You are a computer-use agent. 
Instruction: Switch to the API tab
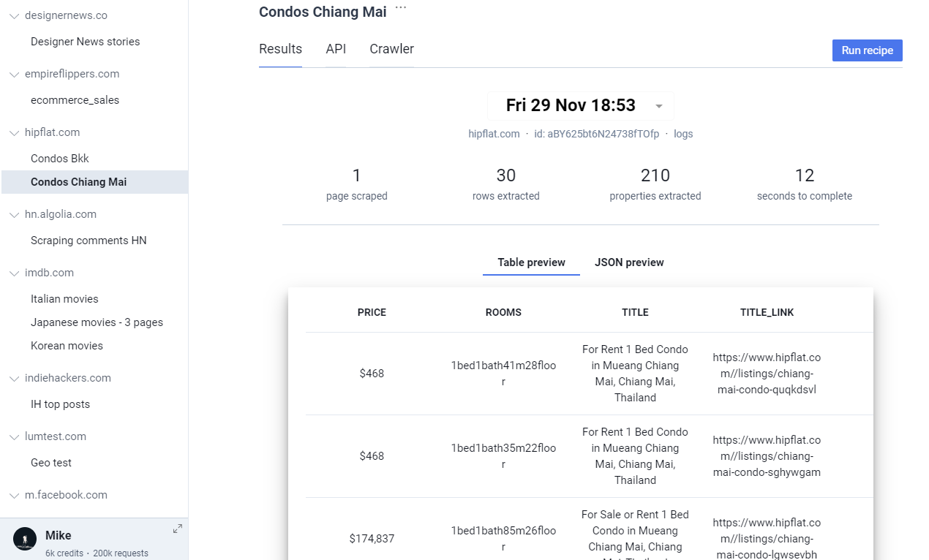pos(336,49)
